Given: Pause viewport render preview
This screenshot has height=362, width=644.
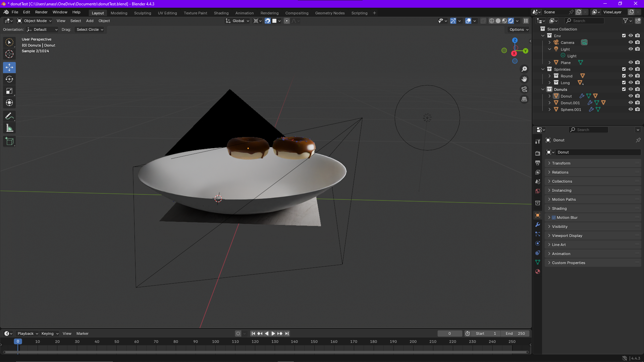Looking at the screenshot, I should pos(526,21).
